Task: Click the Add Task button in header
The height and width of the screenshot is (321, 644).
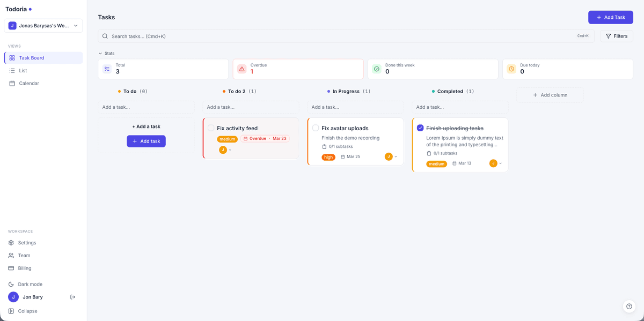Action: pos(610,17)
